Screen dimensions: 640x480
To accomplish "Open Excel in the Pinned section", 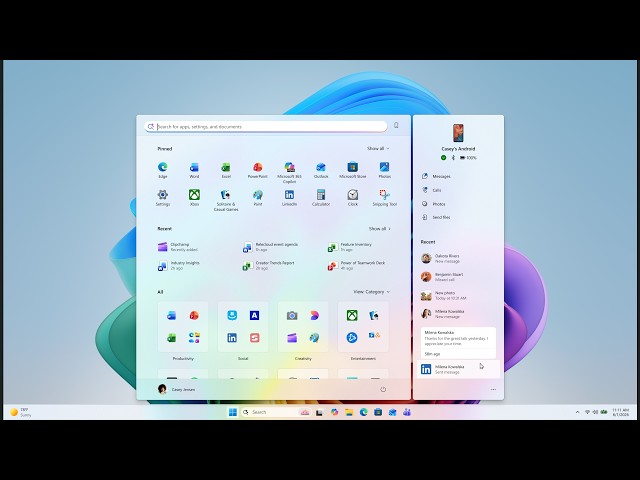I will pos(226,170).
